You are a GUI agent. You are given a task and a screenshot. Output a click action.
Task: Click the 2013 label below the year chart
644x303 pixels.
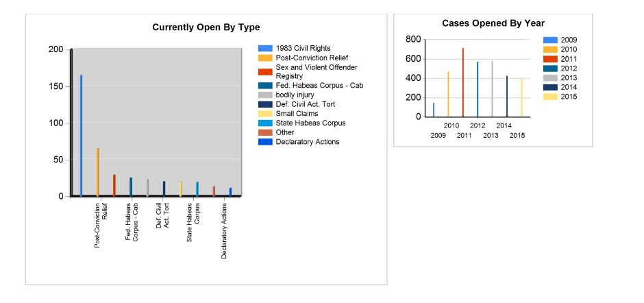491,135
